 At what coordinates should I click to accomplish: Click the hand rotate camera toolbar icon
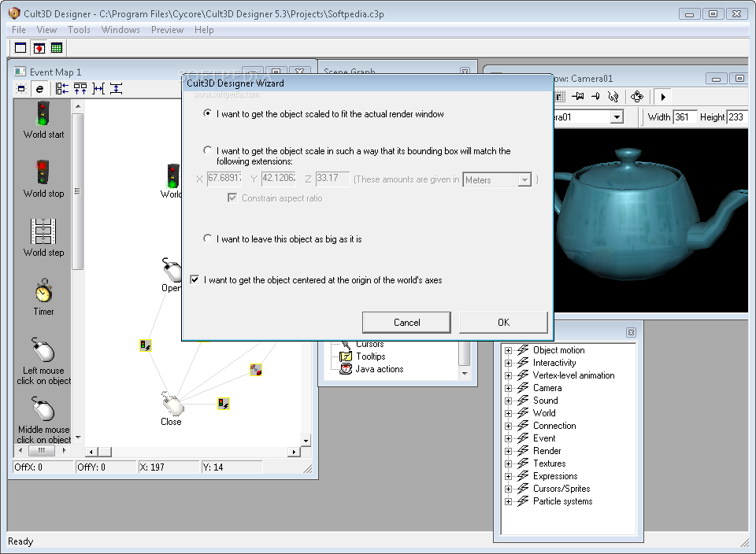pyautogui.click(x=613, y=97)
